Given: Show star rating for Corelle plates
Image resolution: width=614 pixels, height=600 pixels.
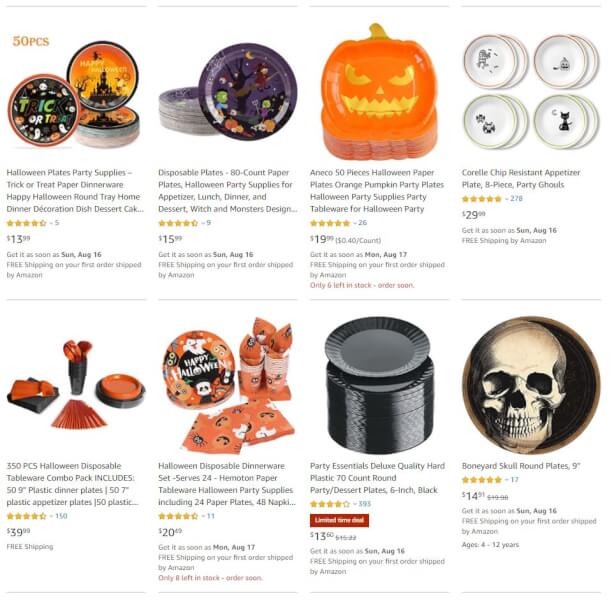Looking at the screenshot, I should (482, 199).
